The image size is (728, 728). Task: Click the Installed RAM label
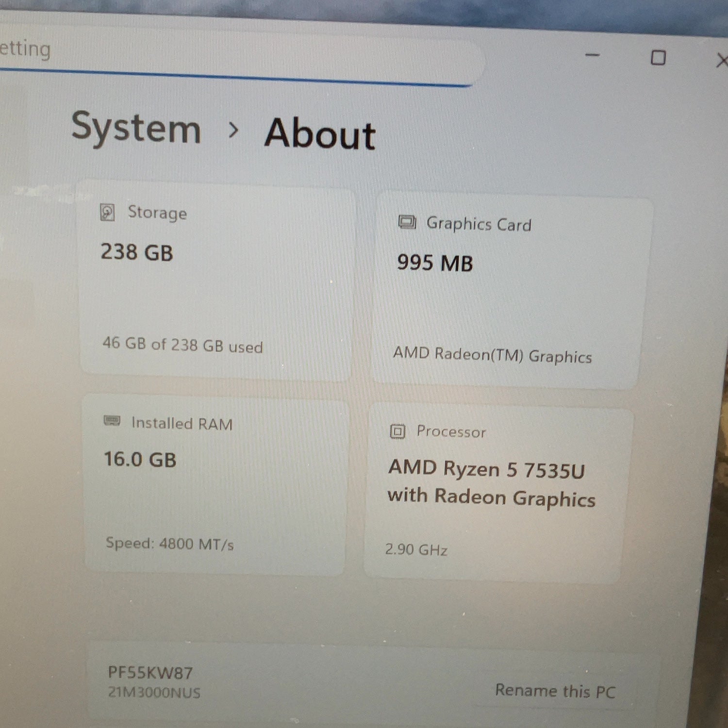[182, 423]
